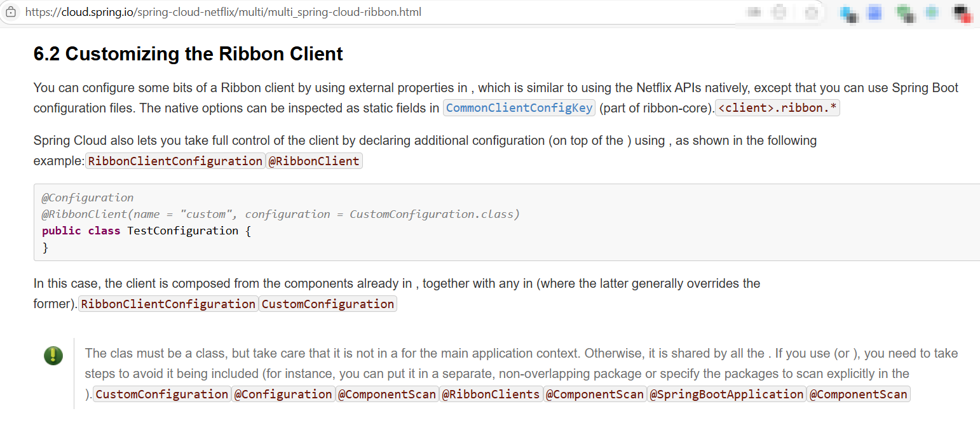Click @Configuration badge in the important note
The width and height of the screenshot is (980, 425).
point(283,395)
